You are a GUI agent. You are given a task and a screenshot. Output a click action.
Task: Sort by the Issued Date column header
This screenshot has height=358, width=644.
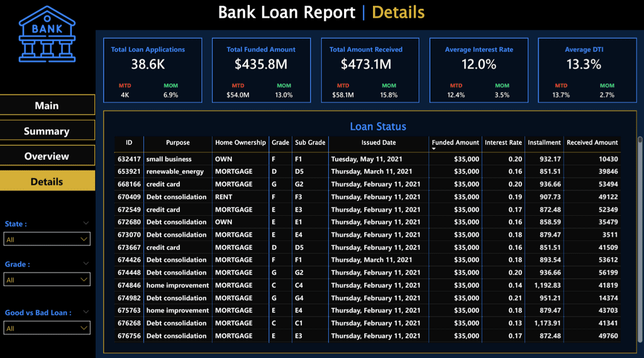[x=378, y=143]
